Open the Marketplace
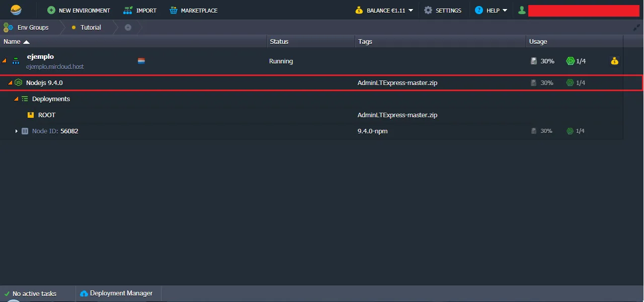 pyautogui.click(x=193, y=10)
